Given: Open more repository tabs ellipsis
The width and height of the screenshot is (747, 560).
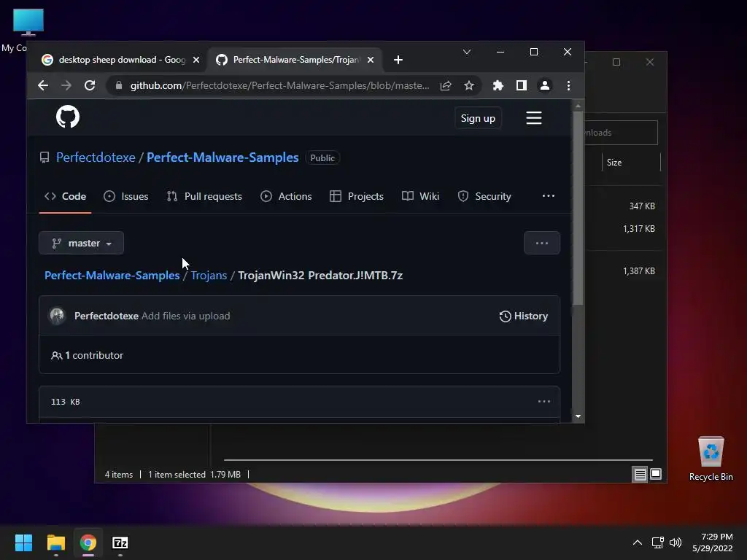Looking at the screenshot, I should 549,195.
